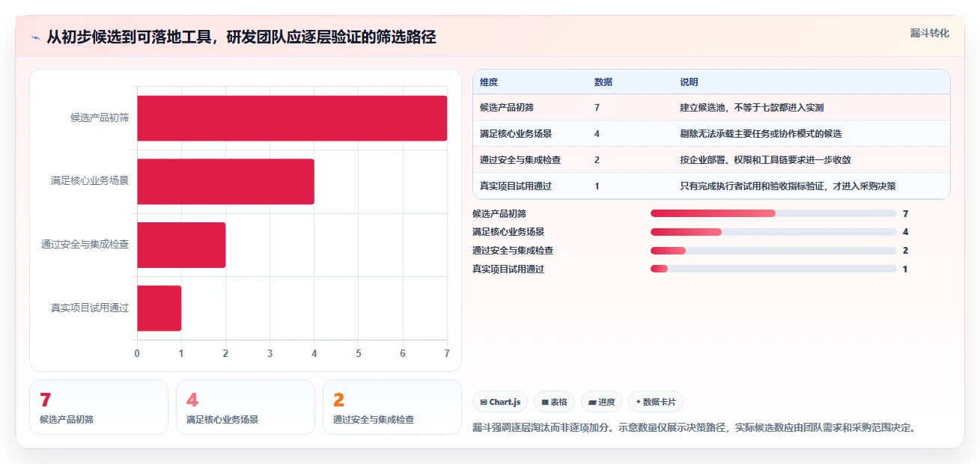Screen dimensions: 980x464
Task: Click the 候选产品初筛 progress bar
Action: pos(773,213)
